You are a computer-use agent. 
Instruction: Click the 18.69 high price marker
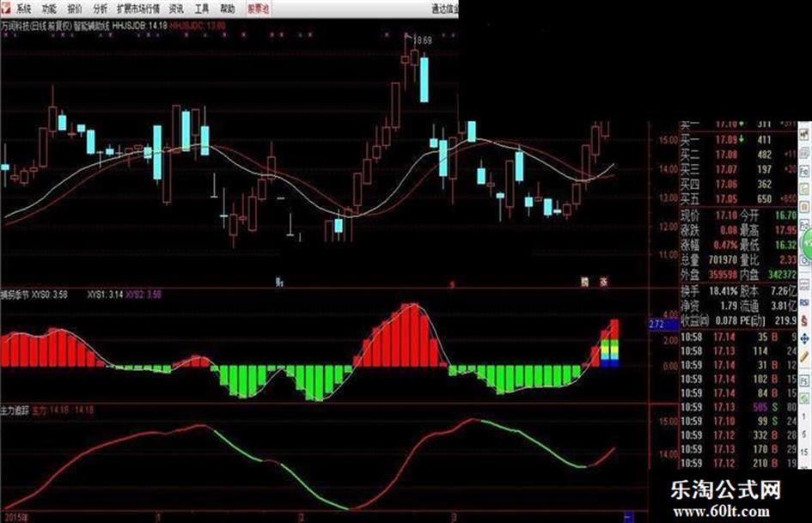(423, 40)
